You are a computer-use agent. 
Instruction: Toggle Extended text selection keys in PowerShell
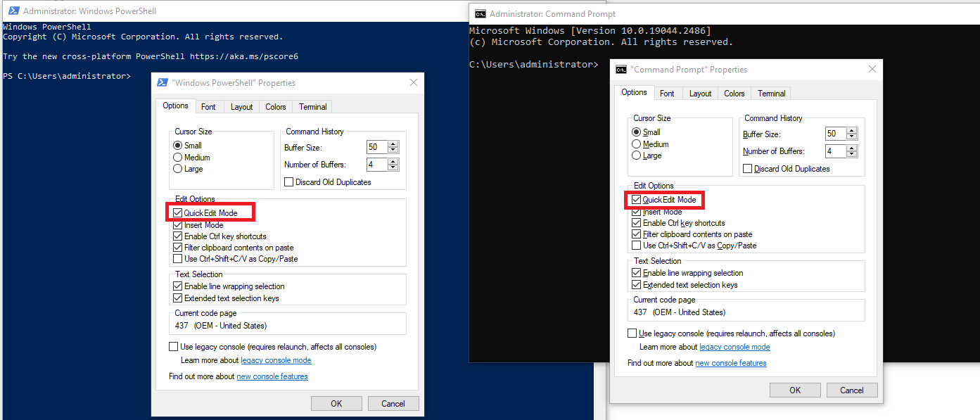178,298
